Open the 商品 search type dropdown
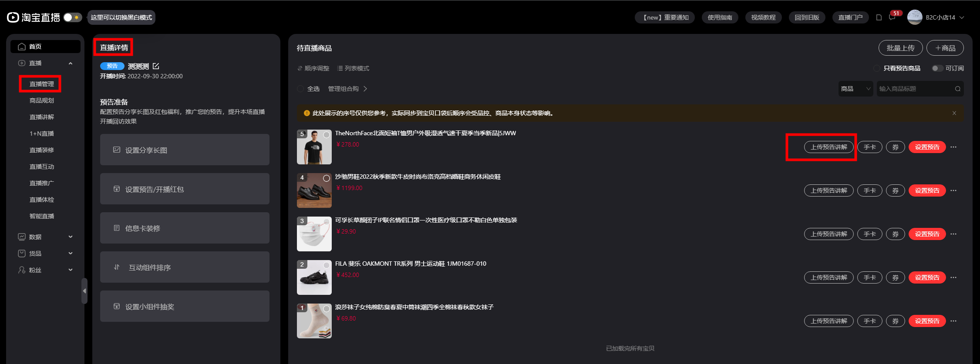Screen dimensions: 980x364 pos(855,89)
